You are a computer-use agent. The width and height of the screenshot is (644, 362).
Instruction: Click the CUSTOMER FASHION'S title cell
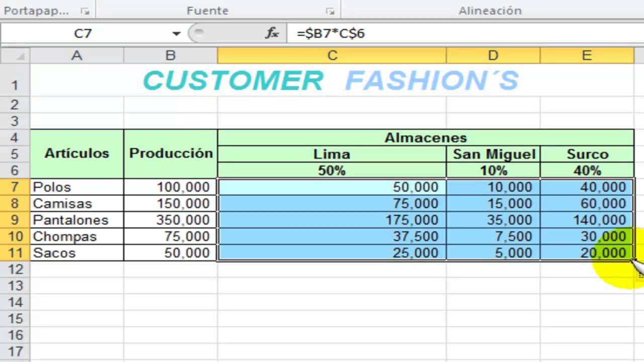click(x=332, y=80)
